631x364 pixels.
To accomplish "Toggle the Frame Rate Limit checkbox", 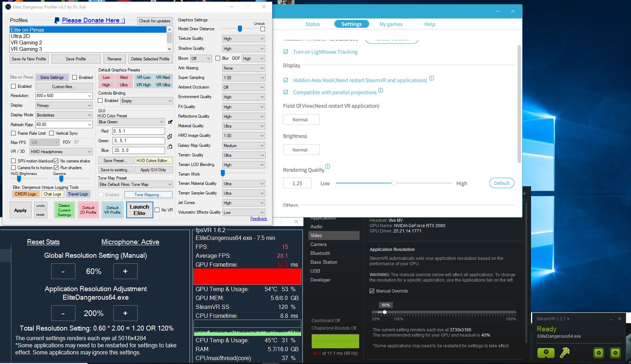I will coord(13,133).
